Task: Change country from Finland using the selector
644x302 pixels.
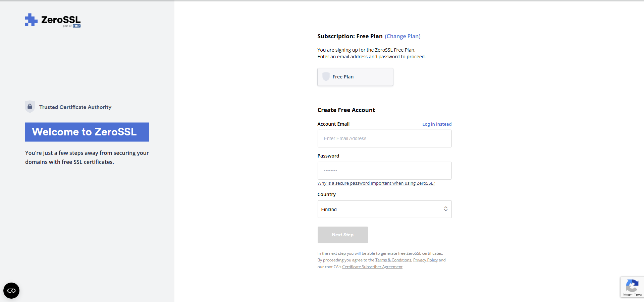Action: tap(384, 209)
